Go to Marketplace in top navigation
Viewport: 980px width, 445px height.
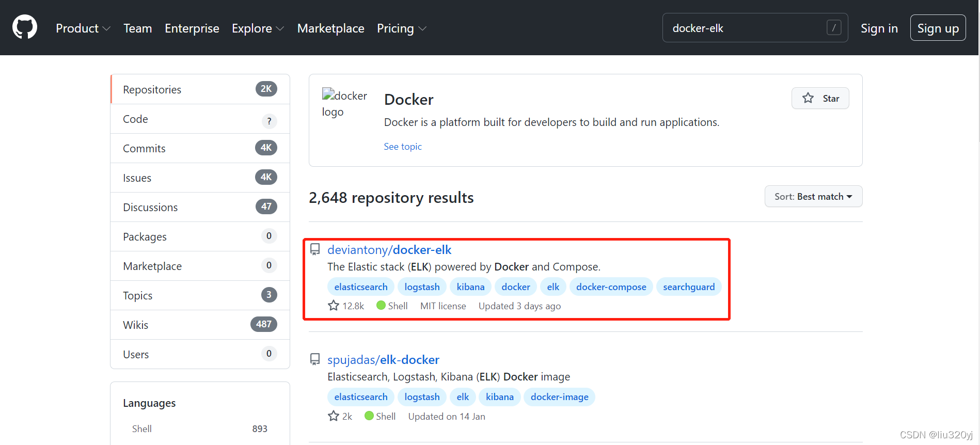(331, 28)
